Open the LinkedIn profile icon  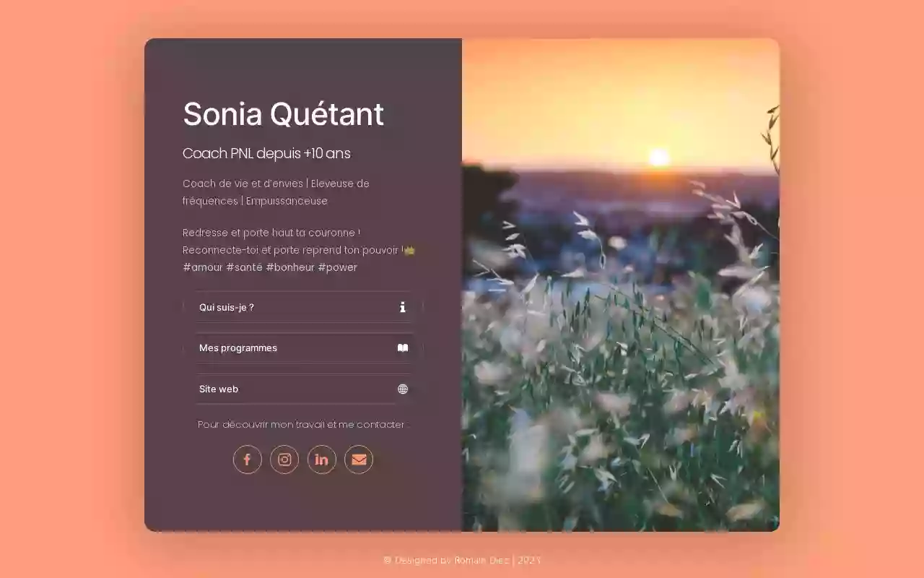tap(322, 460)
